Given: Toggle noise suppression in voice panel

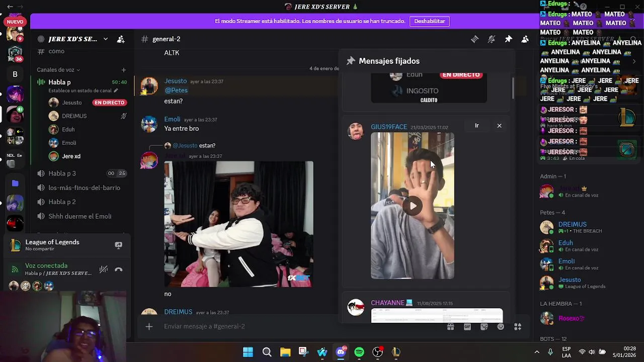Looking at the screenshot, I should [x=104, y=269].
